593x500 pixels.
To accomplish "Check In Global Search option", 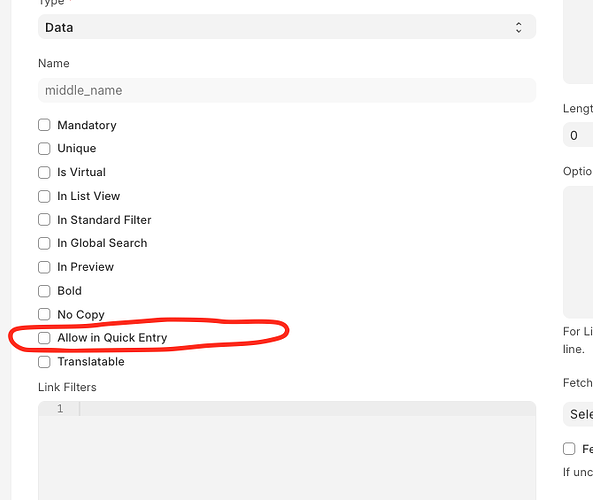I will (x=44, y=243).
